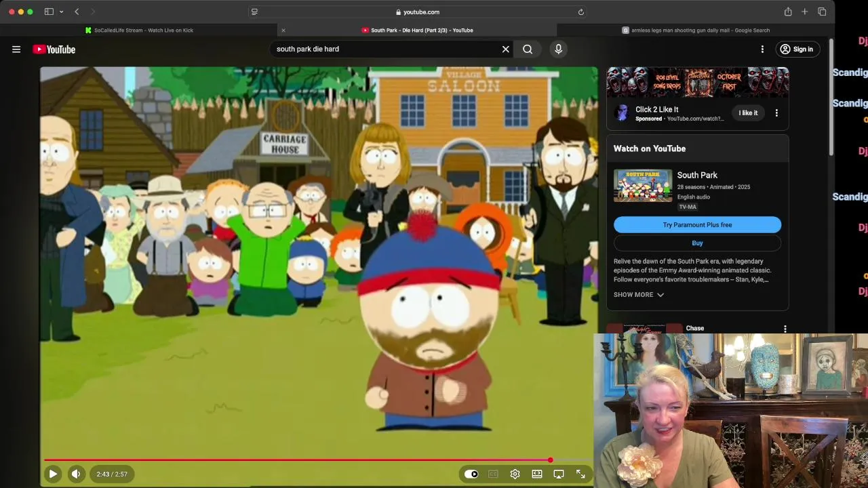Viewport: 868px width, 488px height.
Task: Click the Safari address bar
Action: 417,12
